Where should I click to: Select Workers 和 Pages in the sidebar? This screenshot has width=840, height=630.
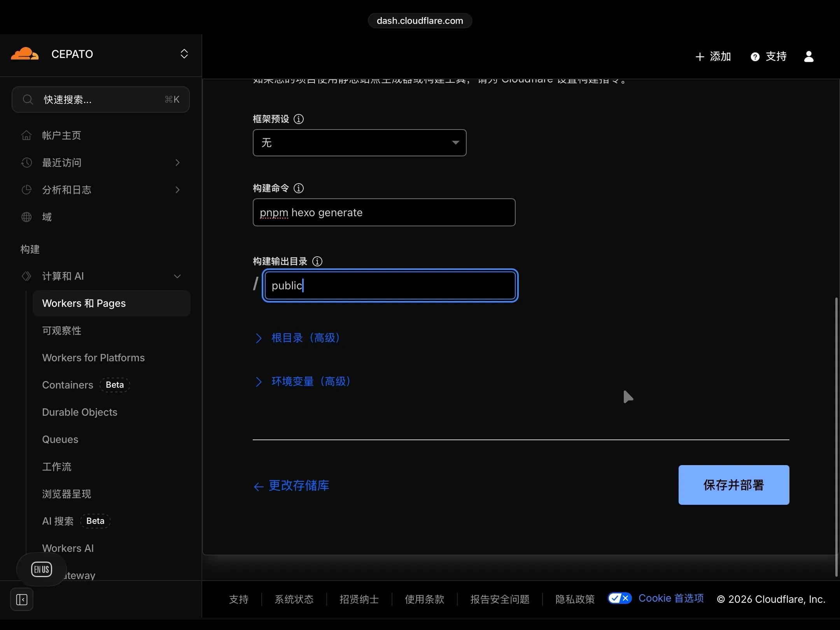click(x=84, y=303)
